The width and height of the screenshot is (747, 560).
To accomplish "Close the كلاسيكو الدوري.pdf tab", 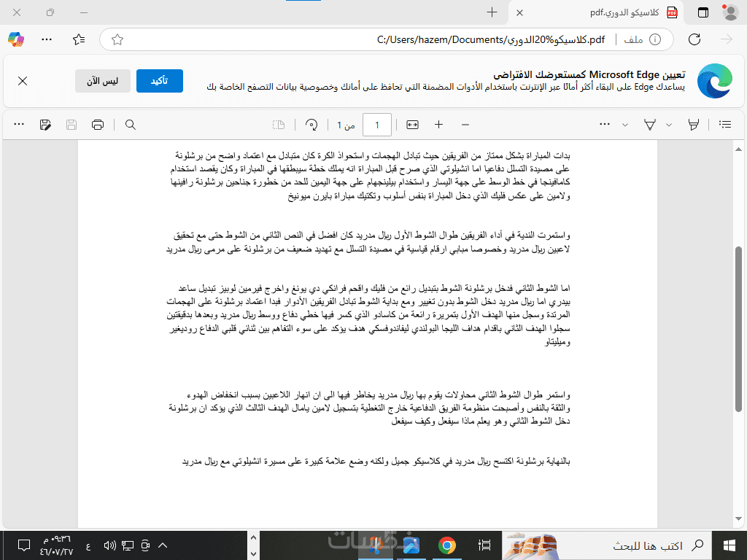I will [x=519, y=13].
